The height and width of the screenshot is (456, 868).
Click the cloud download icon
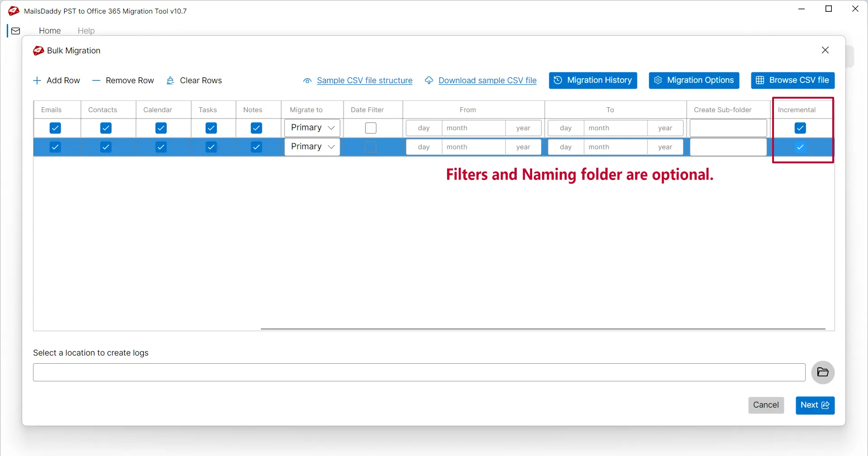429,81
